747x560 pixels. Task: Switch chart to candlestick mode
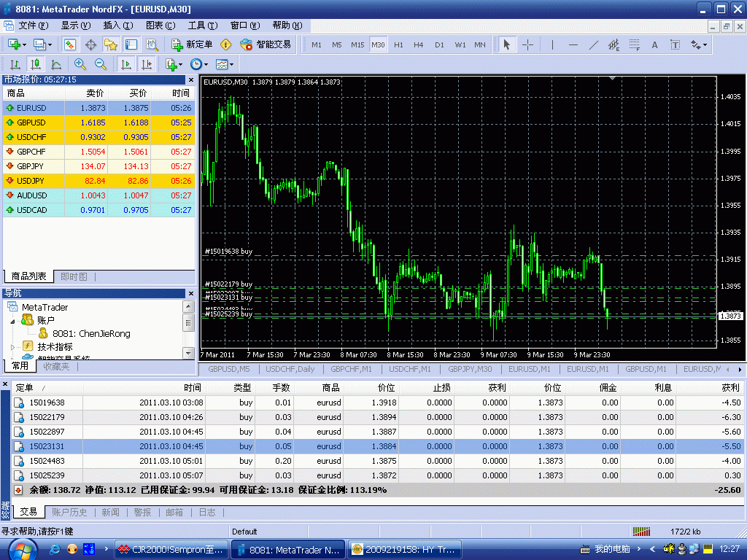pos(35,64)
